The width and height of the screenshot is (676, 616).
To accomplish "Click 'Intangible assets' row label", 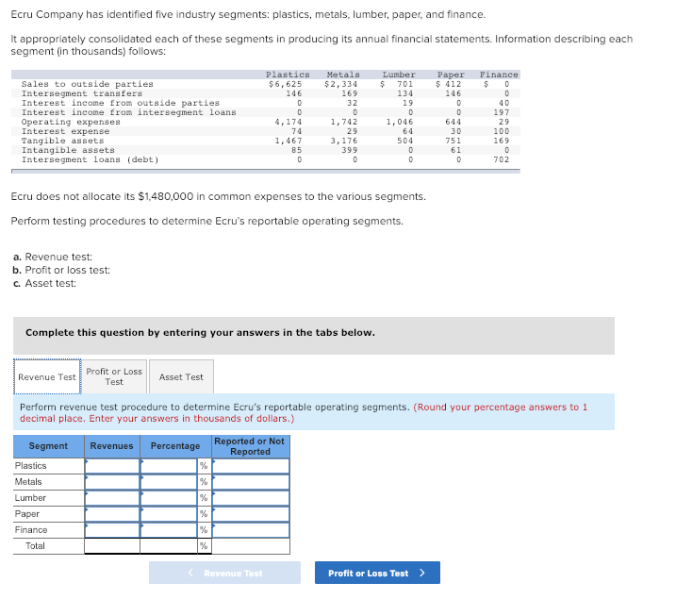I will click(68, 151).
